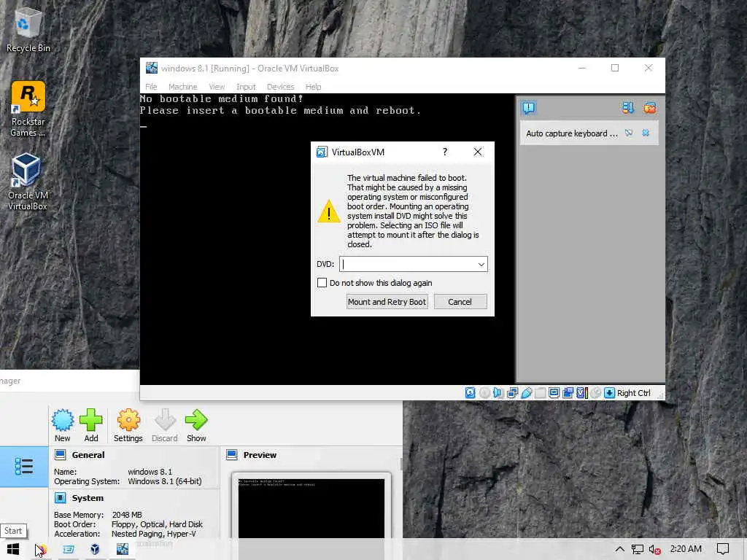Click the network icon in system tray
747x560 pixels.
click(x=638, y=550)
